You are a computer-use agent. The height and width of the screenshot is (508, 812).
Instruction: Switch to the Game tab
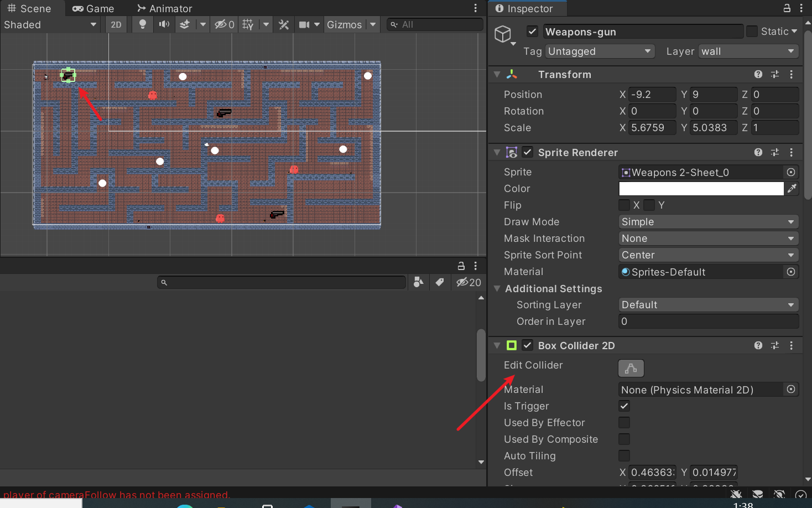93,8
